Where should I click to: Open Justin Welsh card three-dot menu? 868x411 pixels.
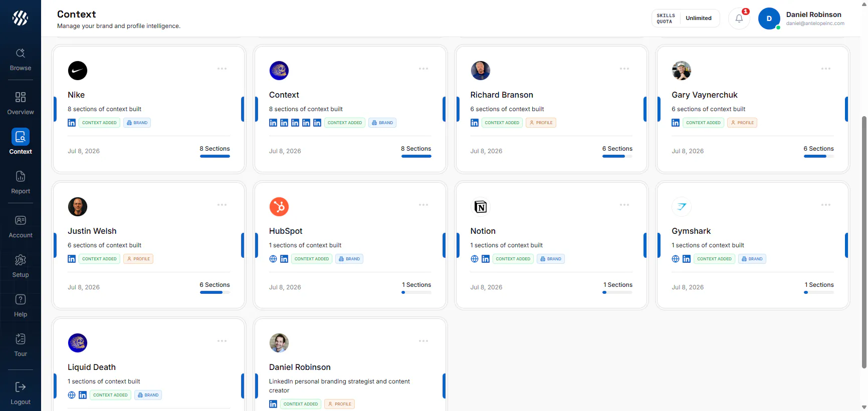pyautogui.click(x=222, y=205)
